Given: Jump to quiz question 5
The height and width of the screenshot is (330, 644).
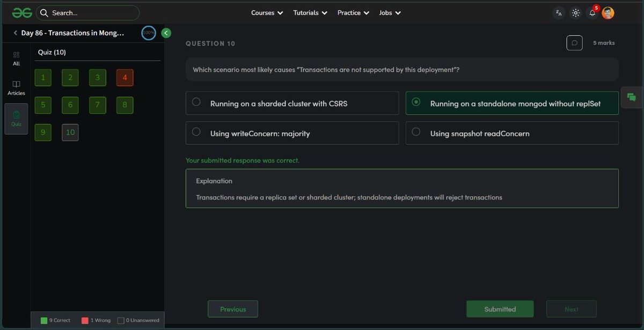Looking at the screenshot, I should (43, 105).
